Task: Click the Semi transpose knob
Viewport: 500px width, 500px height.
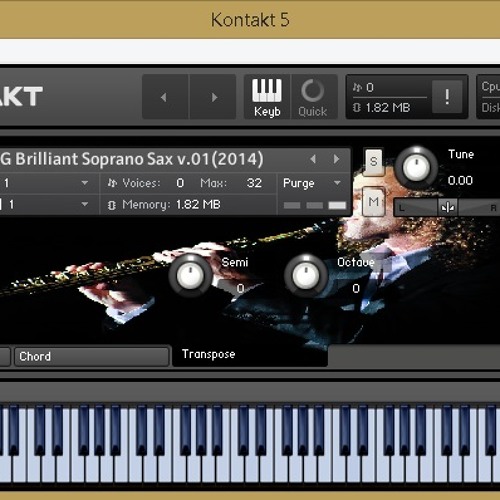Action: [190, 276]
